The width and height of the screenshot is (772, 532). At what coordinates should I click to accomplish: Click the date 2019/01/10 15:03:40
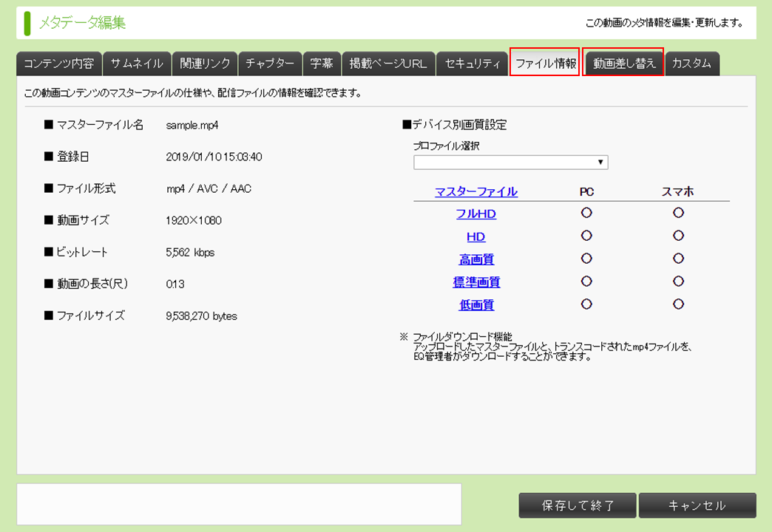214,157
